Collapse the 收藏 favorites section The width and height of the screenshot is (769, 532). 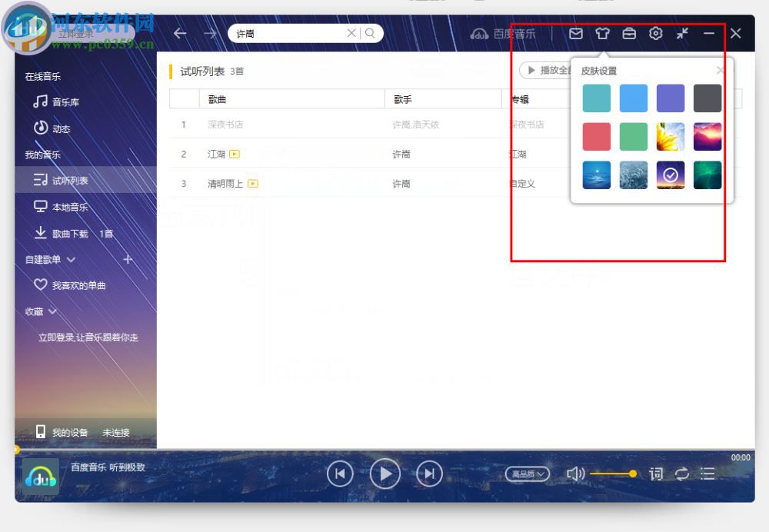[52, 311]
